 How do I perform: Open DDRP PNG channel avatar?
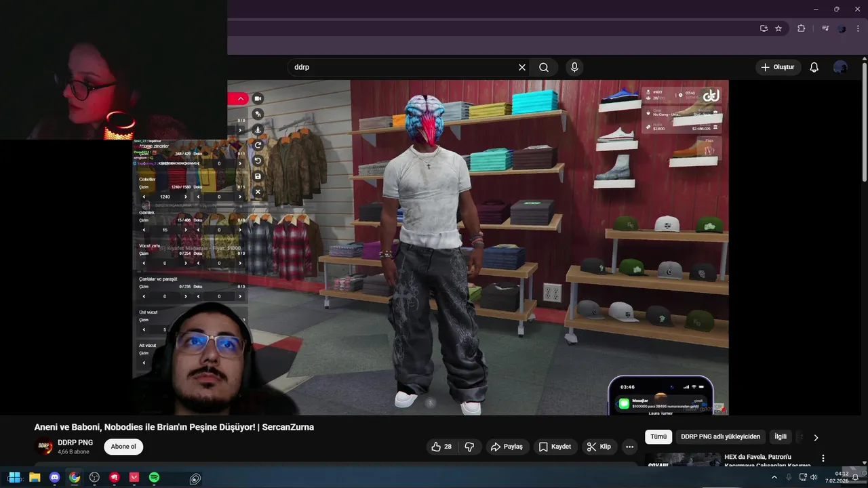coord(45,447)
